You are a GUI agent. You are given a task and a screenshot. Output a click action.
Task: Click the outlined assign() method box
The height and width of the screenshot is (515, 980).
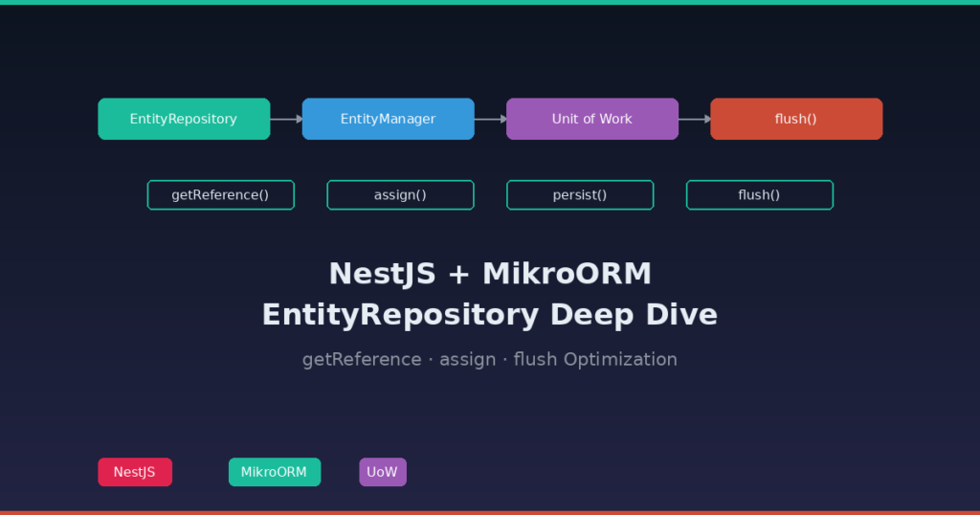click(x=400, y=195)
